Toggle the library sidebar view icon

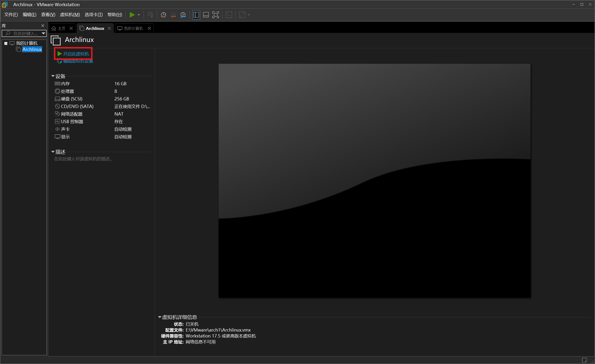click(x=196, y=15)
